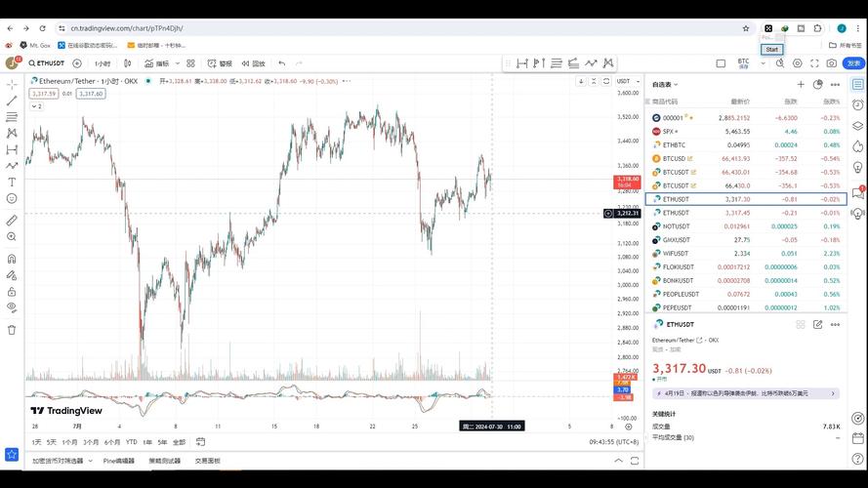Screen dimensions: 868x488
Task: Expand the collapsed indicators legend arrow
Action: [x=36, y=105]
